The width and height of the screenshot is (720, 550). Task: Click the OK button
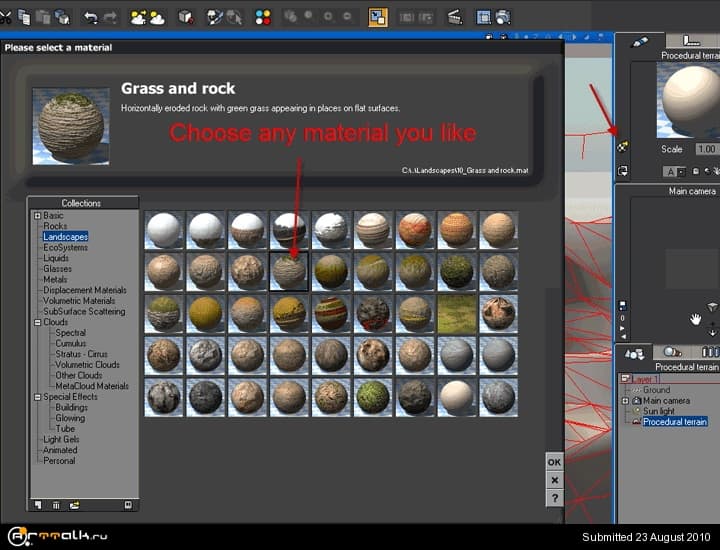pos(554,462)
